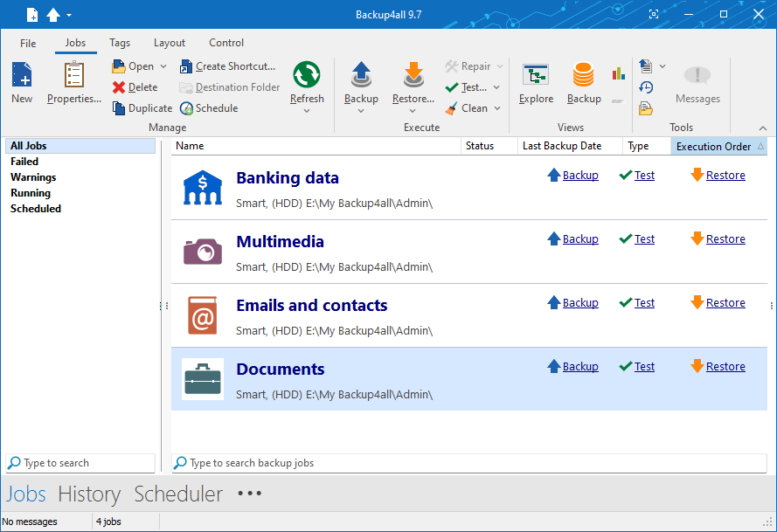
Task: Click the focus frame icon in the title bar
Action: 654,14
